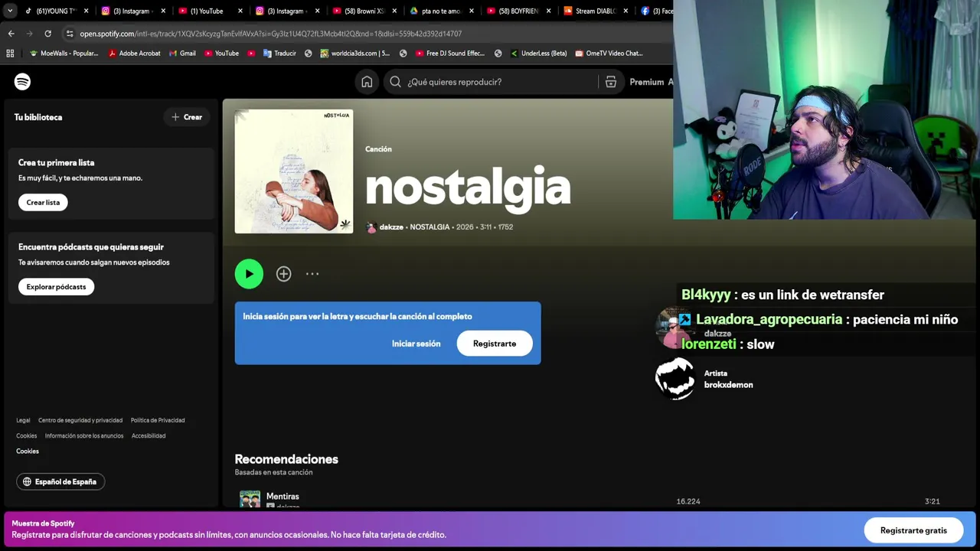
Task: Switch to the Stream DIABLO tab
Action: [x=596, y=11]
